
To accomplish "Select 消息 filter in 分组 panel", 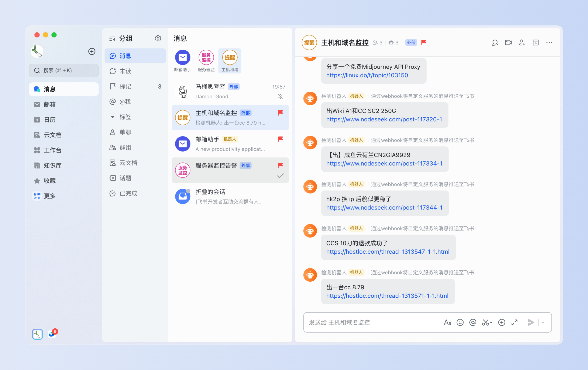I will click(x=135, y=56).
